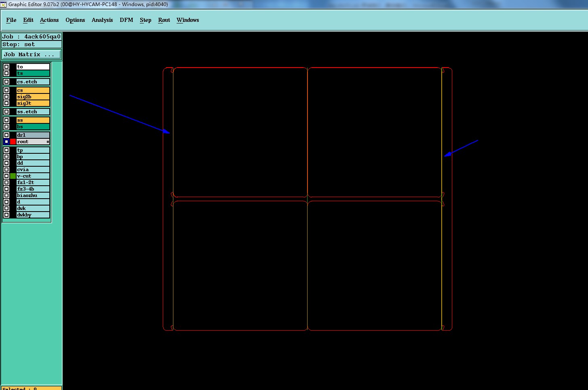Pick the 'sig2b' layer name
Image resolution: width=588 pixels, height=390 pixels.
33,97
